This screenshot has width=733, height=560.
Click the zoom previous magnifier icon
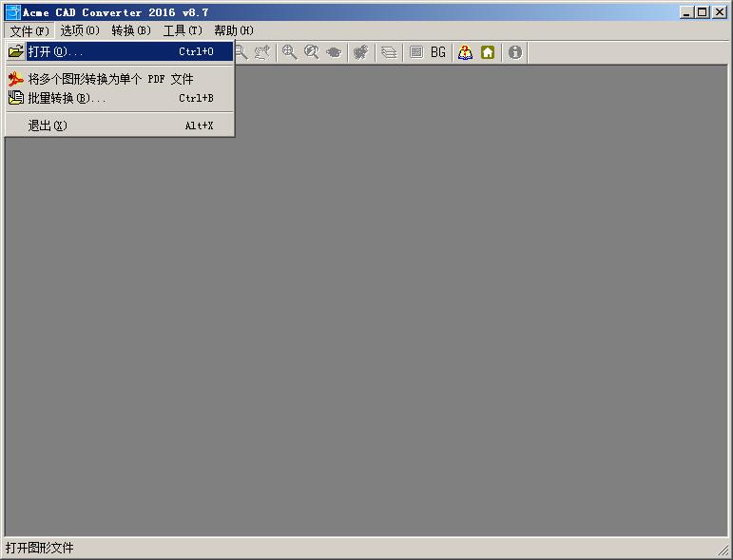(x=312, y=52)
